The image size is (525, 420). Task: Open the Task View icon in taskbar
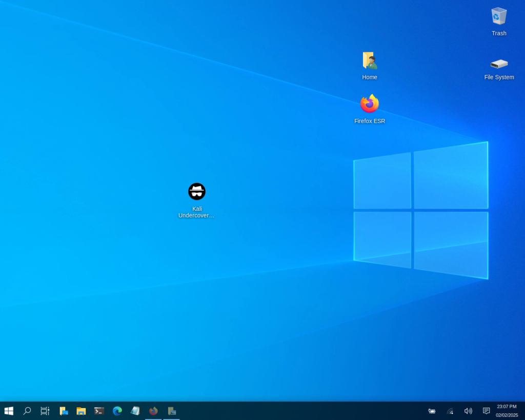(45, 411)
